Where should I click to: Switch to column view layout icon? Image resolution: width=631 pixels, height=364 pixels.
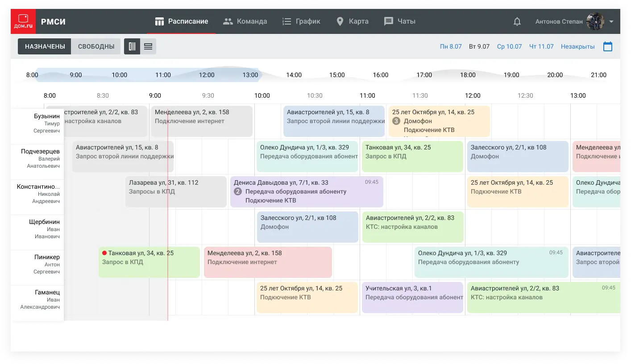point(132,46)
